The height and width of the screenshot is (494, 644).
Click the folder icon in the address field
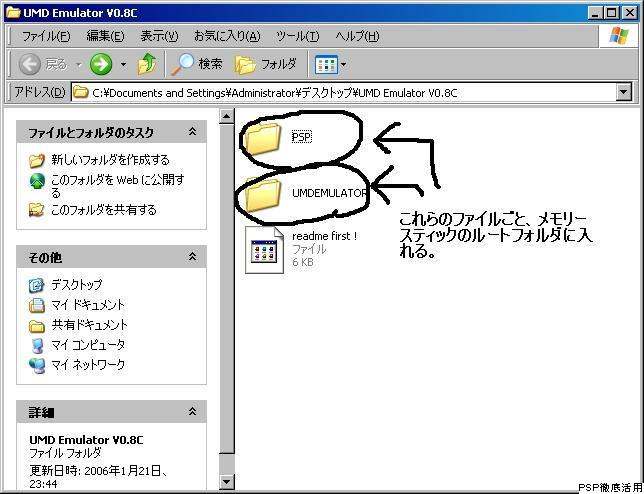81,93
